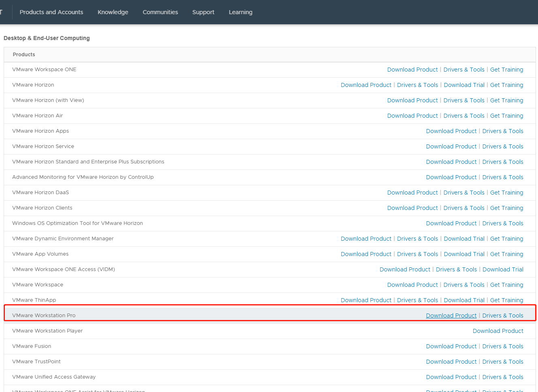Download Product for VMware Fusion
The height and width of the screenshot is (392, 538).
451,346
